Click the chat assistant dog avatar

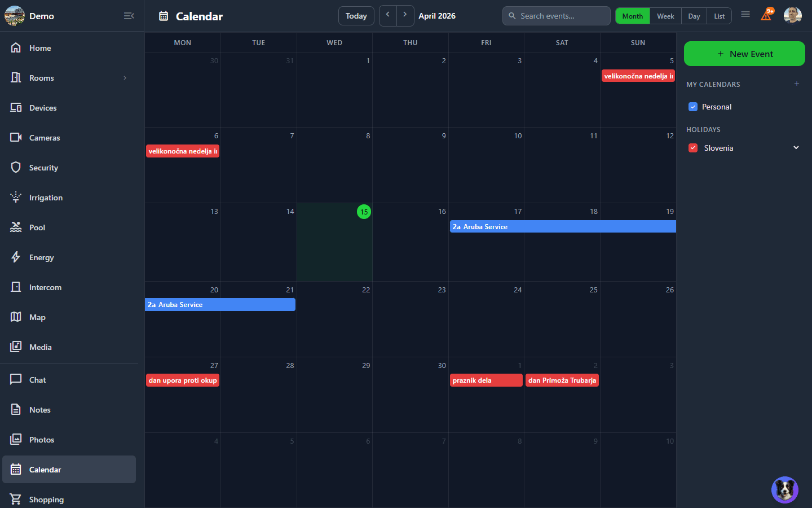pyautogui.click(x=784, y=490)
